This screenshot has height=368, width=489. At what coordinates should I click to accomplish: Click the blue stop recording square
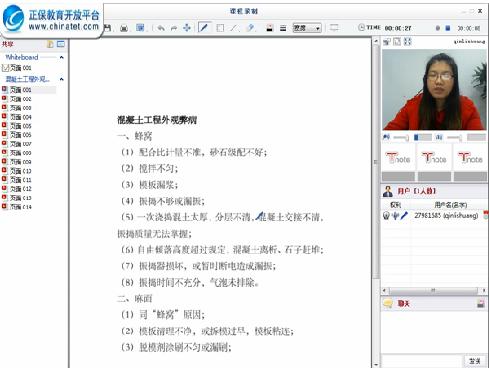click(x=448, y=28)
